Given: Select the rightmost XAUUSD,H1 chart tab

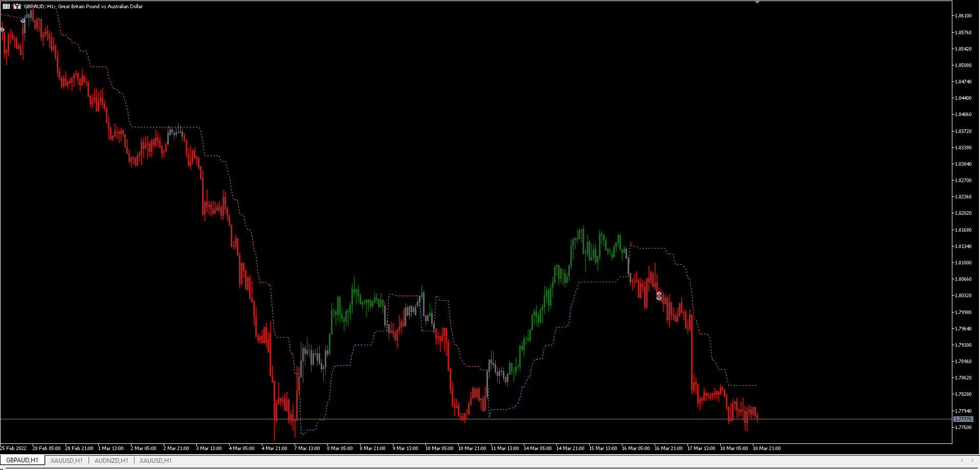Looking at the screenshot, I should click(x=155, y=460).
